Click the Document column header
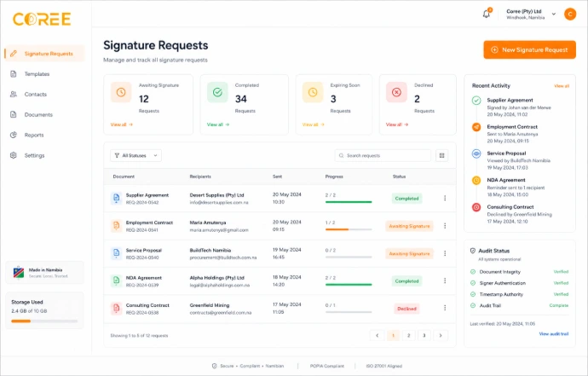 click(x=124, y=176)
